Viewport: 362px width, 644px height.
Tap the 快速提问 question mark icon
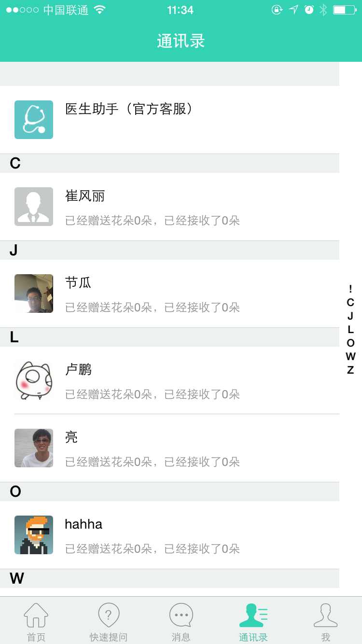click(109, 615)
